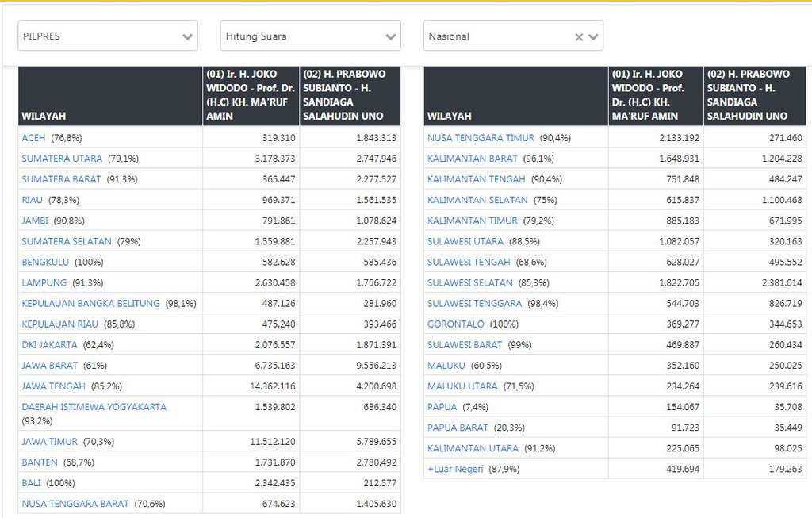Select the value 239.616 for Maluku Utara
This screenshot has width=812, height=518.
coord(786,386)
